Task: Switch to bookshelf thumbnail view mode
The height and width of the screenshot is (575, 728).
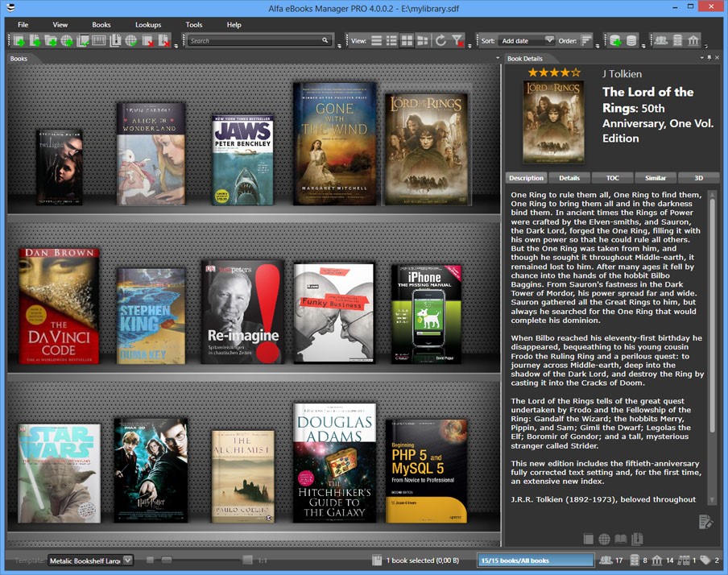Action: 407,40
